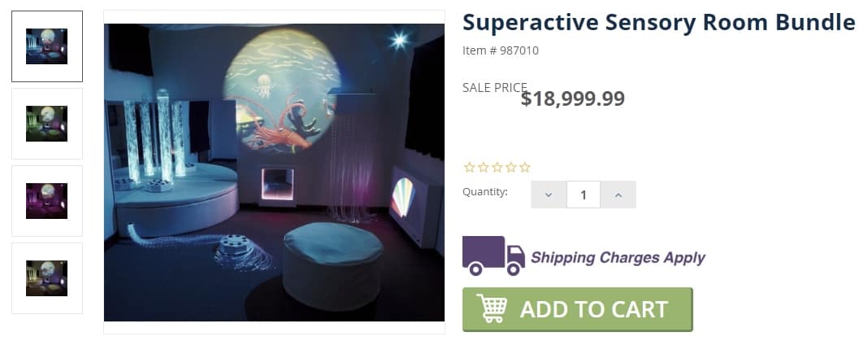The height and width of the screenshot is (341, 868).
Task: Click the purple shipping truck icon
Action: click(494, 256)
